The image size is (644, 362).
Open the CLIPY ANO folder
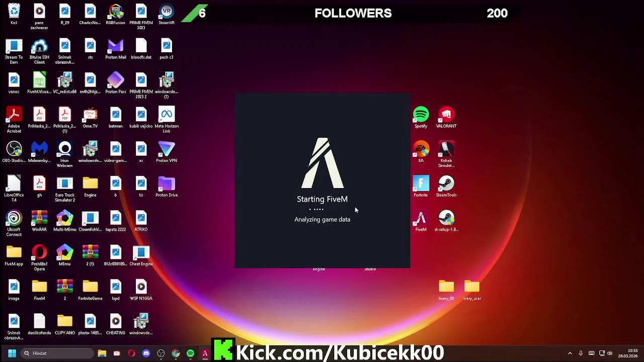(x=65, y=324)
